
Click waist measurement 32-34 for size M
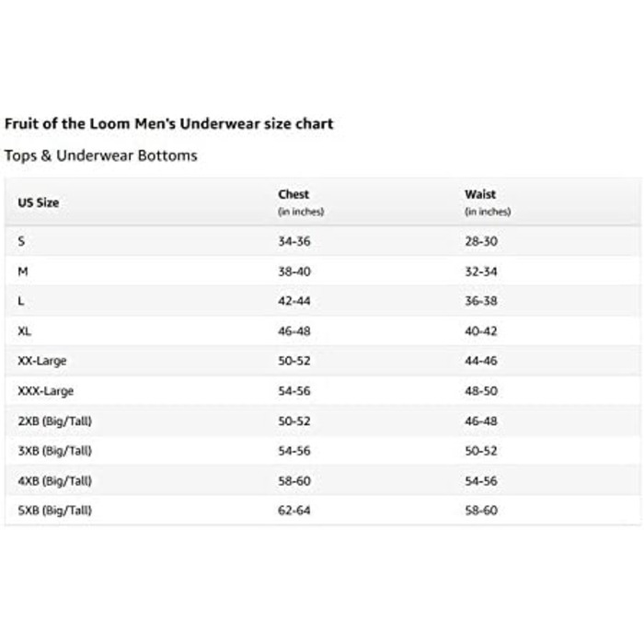[x=481, y=271]
